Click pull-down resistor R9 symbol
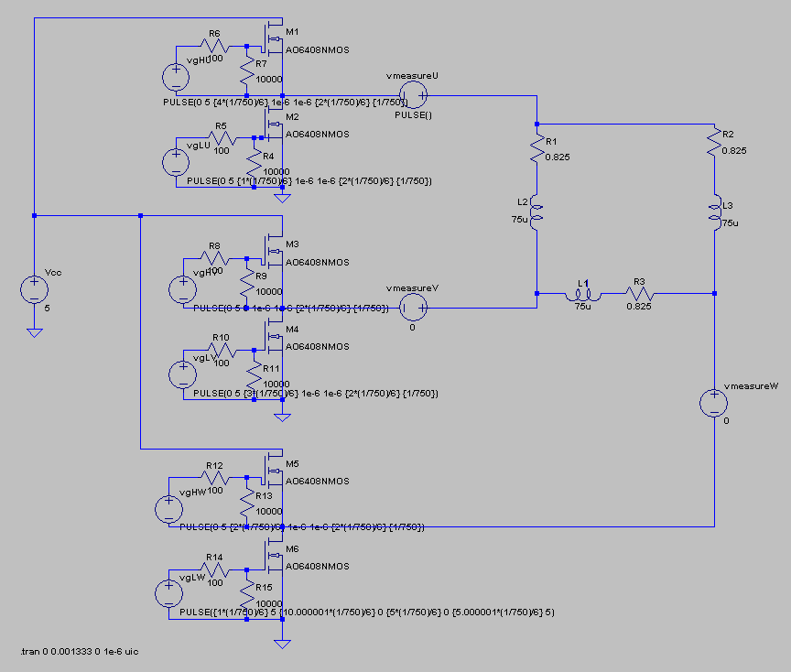The image size is (791, 672). coord(246,283)
